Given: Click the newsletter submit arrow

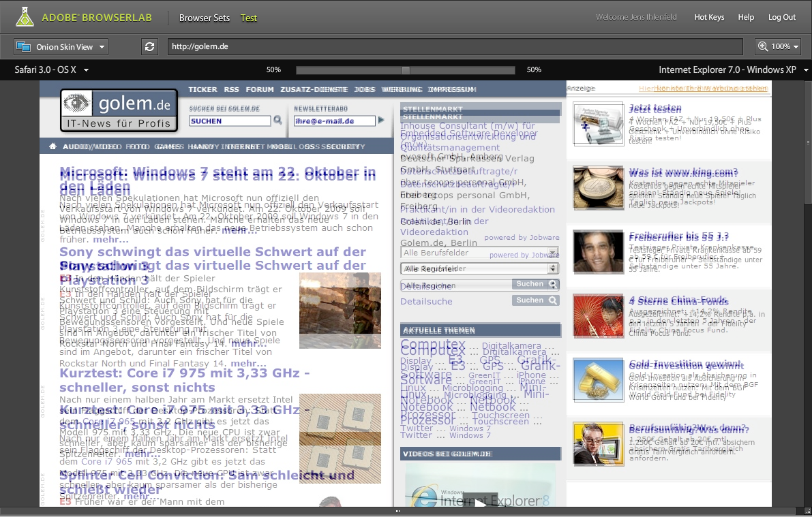Looking at the screenshot, I should (382, 120).
